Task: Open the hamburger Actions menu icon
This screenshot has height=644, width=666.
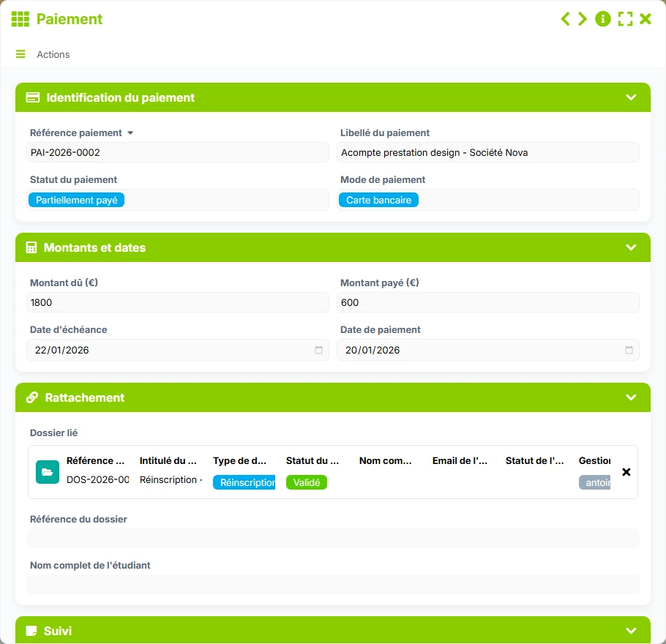Action: click(20, 54)
